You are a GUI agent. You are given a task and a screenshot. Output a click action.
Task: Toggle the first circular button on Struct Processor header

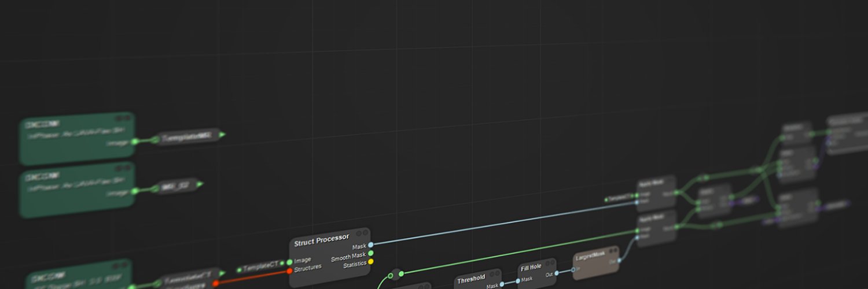point(358,233)
